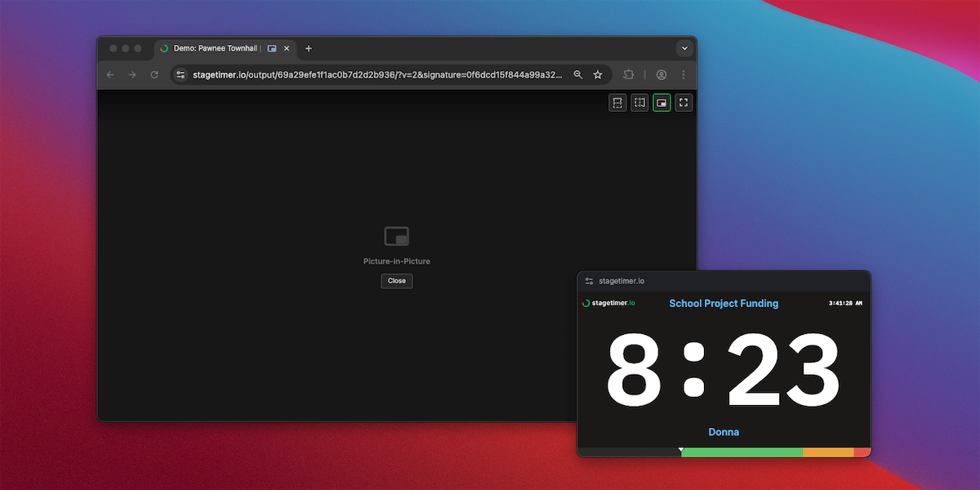Bookmark the page using the star icon

[x=598, y=74]
